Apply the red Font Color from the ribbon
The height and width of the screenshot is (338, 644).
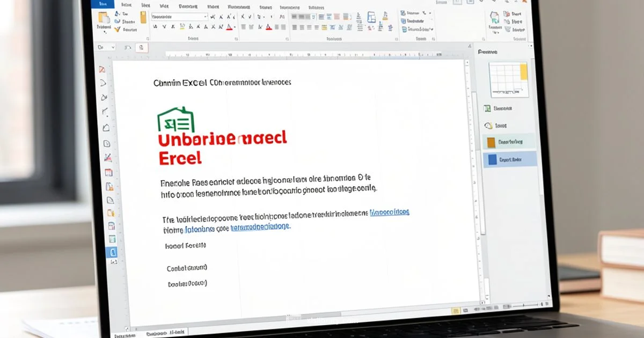click(229, 27)
